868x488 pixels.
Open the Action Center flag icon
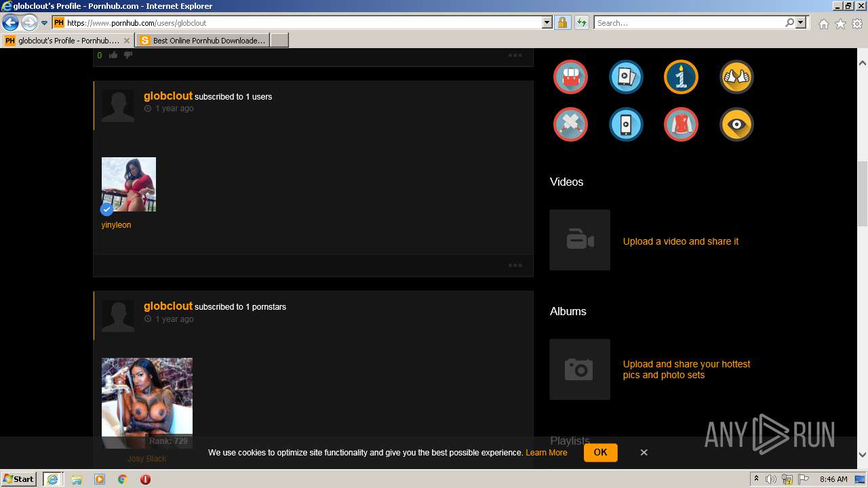[x=804, y=479]
